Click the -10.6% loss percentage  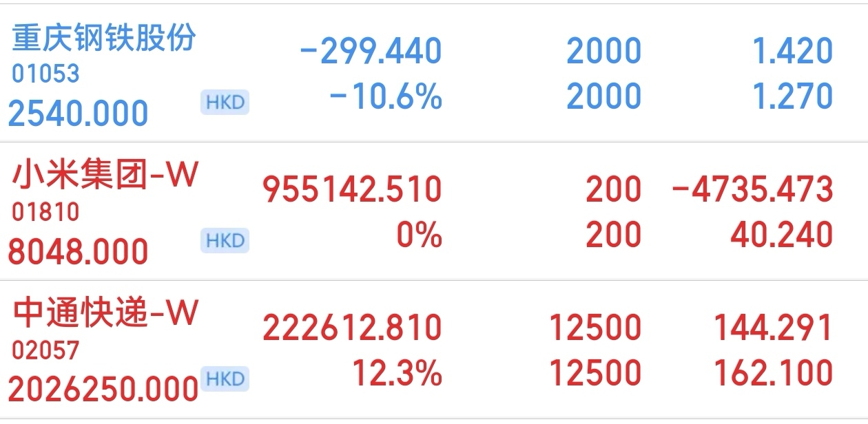coord(386,97)
